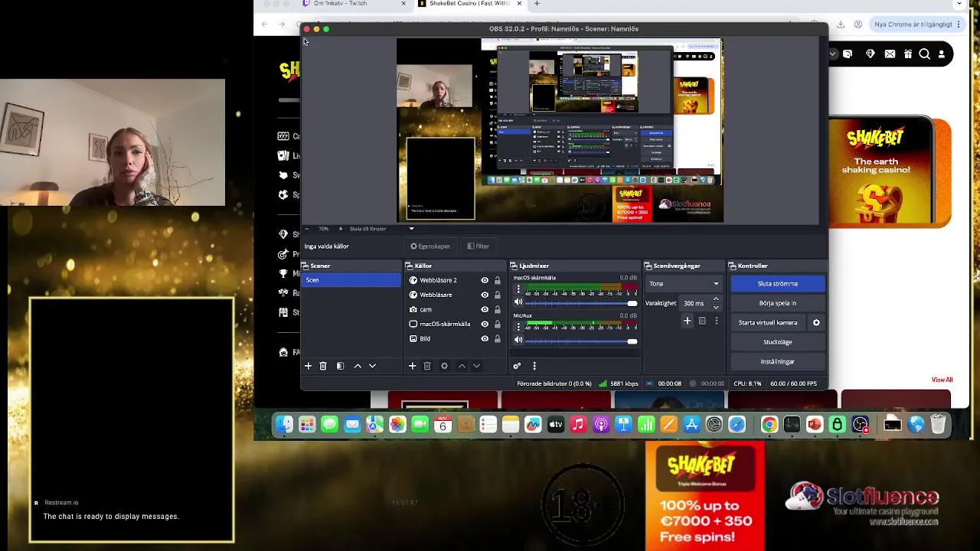This screenshot has width=980, height=551.
Task: Delete the selected scene with trash icon
Action: [323, 366]
